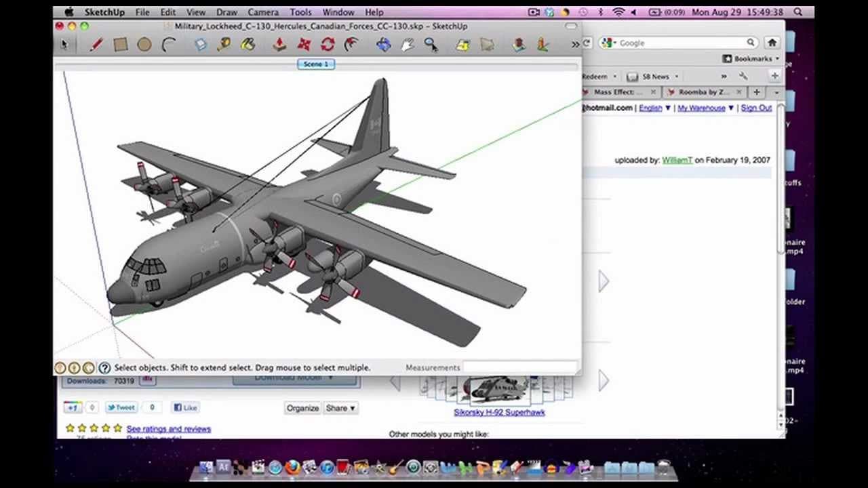Select the Orbit tool
The width and height of the screenshot is (868, 488).
(383, 44)
